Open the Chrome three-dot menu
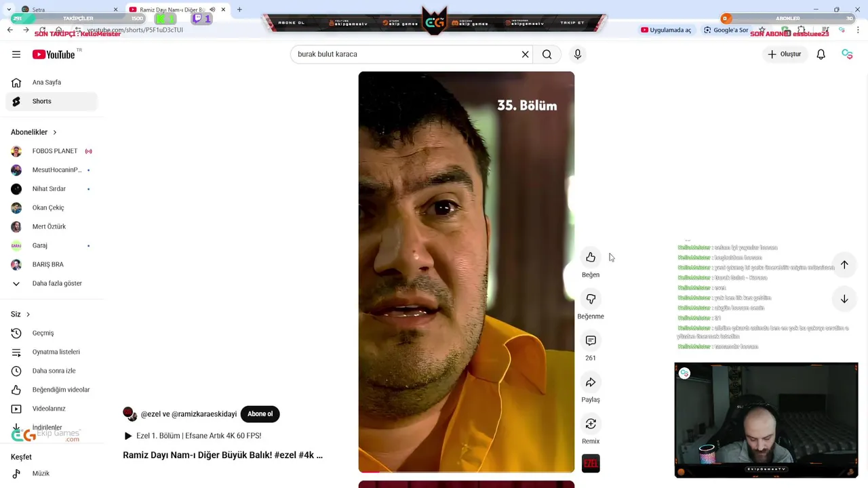868x488 pixels. [x=859, y=30]
